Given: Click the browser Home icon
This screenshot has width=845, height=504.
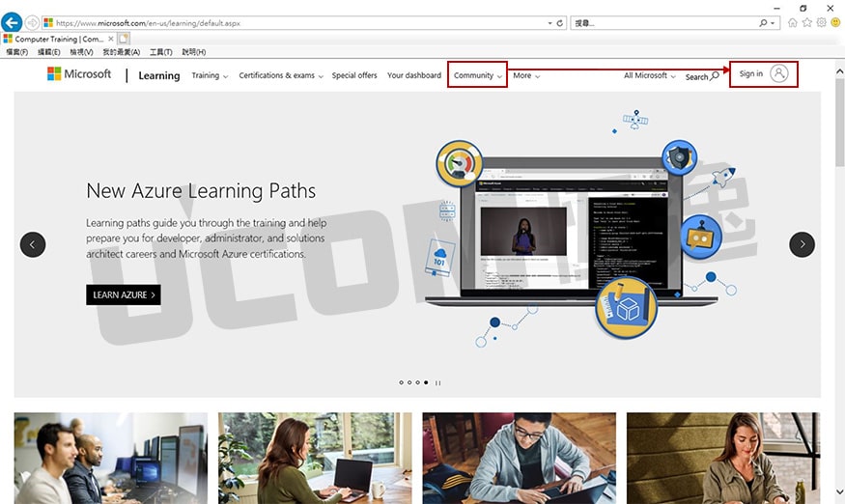Looking at the screenshot, I should tap(792, 22).
